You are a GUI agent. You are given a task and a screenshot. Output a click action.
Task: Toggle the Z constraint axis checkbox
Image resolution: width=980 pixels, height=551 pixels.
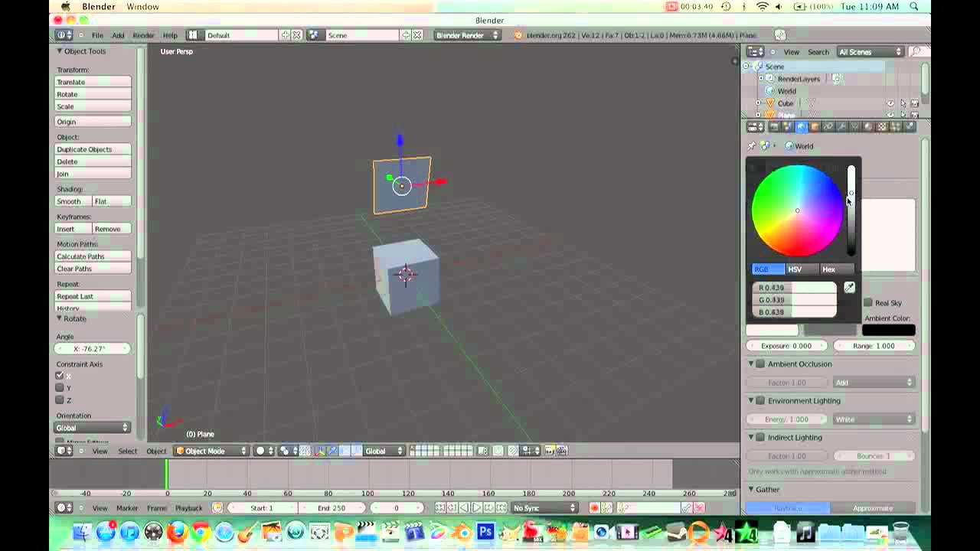(60, 399)
